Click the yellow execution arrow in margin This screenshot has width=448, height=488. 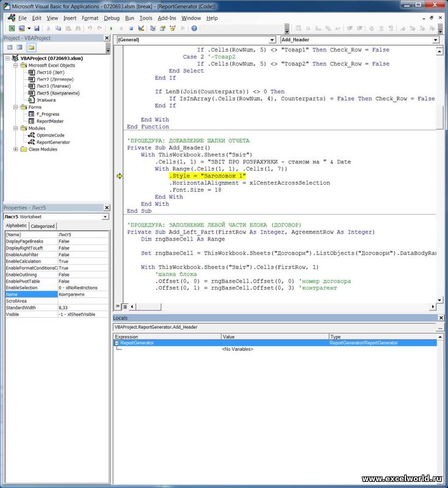[x=119, y=176]
